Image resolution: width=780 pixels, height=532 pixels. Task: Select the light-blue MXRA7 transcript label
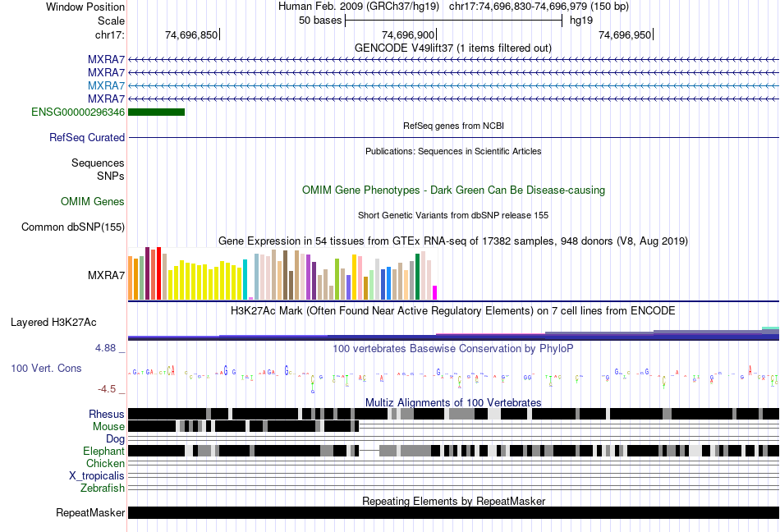click(x=106, y=85)
